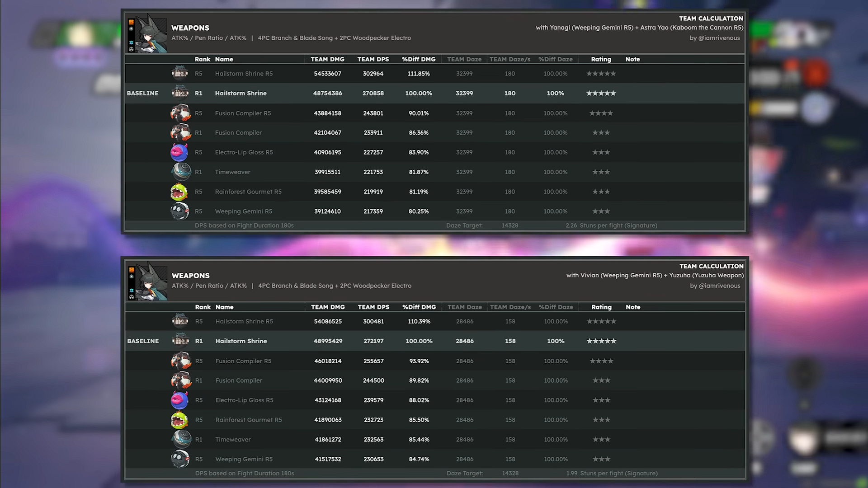Click DPS value 233911 in top table

[x=373, y=132]
